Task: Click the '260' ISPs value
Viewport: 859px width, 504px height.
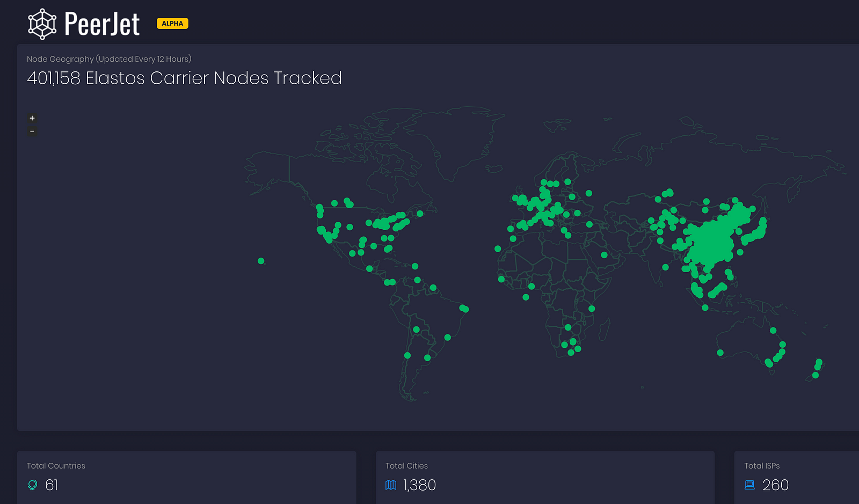Action: pyautogui.click(x=775, y=485)
